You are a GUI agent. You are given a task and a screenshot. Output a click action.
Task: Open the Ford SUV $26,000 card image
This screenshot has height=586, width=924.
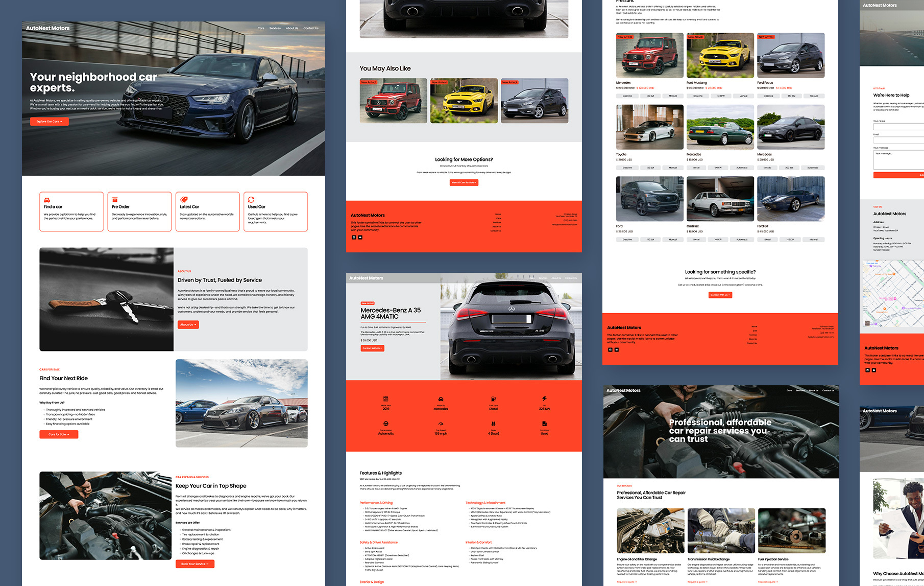click(650, 199)
